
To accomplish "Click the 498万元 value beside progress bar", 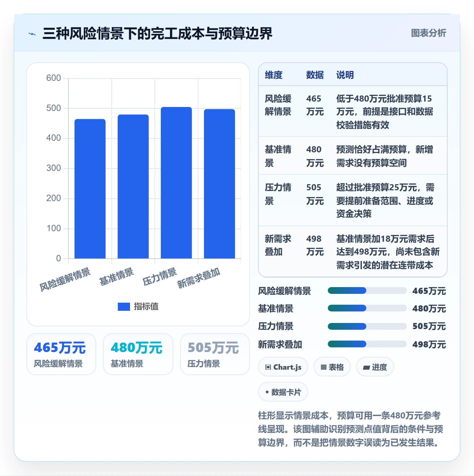I will tap(429, 345).
